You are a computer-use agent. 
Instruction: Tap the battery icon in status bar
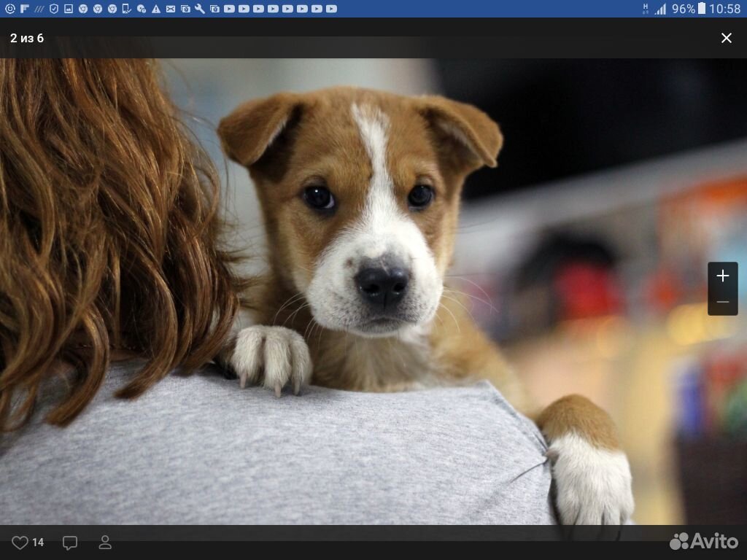(702, 9)
